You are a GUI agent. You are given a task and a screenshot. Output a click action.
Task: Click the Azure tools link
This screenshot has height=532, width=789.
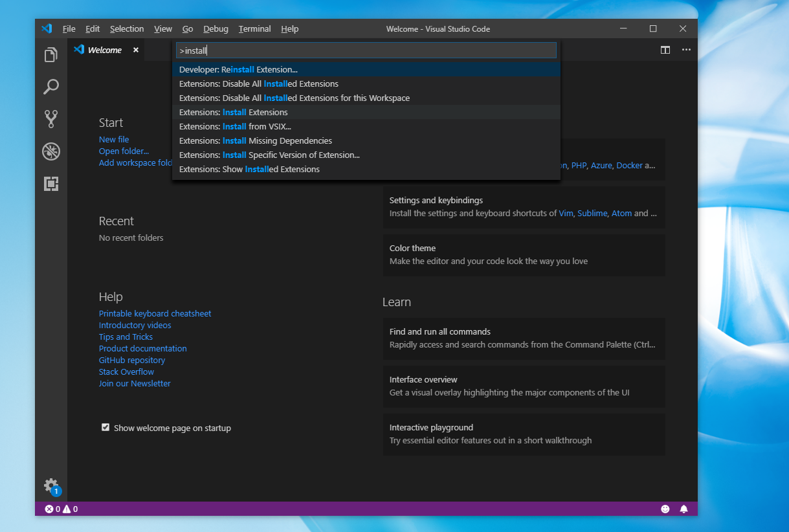point(601,165)
